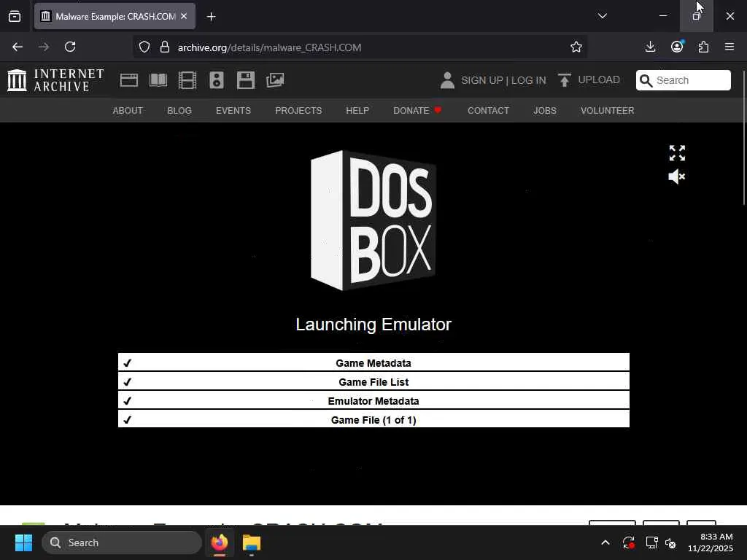Open the Internet Archive home logo
The width and height of the screenshot is (747, 560).
tap(55, 80)
